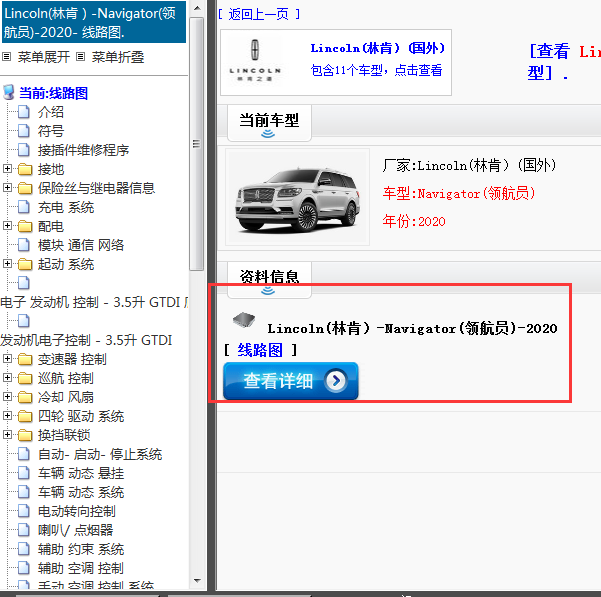
Task: Click the folder icon beside 起动 系统
Action: 25,264
